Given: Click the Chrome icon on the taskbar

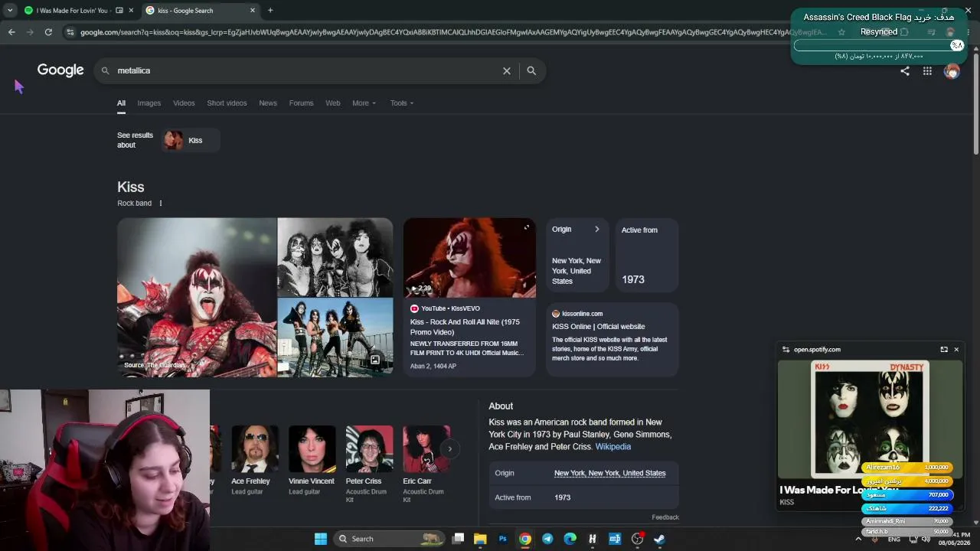Looking at the screenshot, I should (x=525, y=539).
